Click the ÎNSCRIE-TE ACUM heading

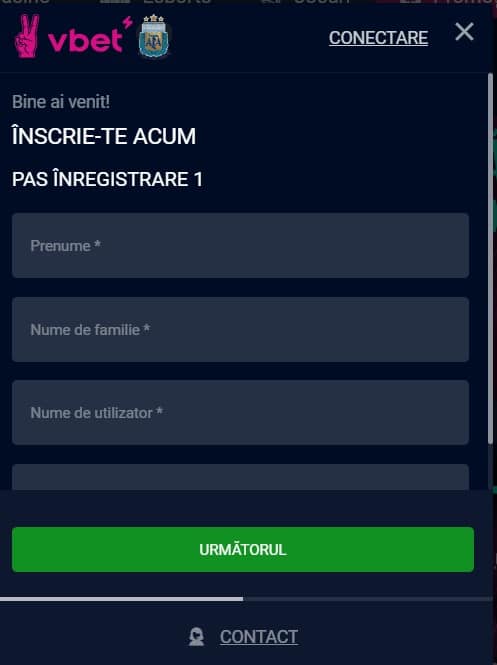click(x=104, y=136)
